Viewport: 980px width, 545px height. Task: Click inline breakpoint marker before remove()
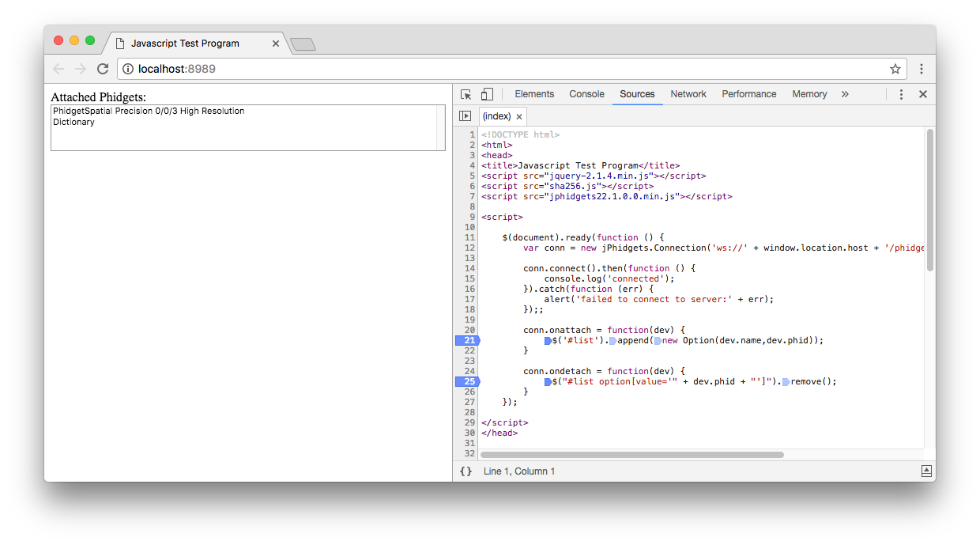pyautogui.click(x=786, y=381)
